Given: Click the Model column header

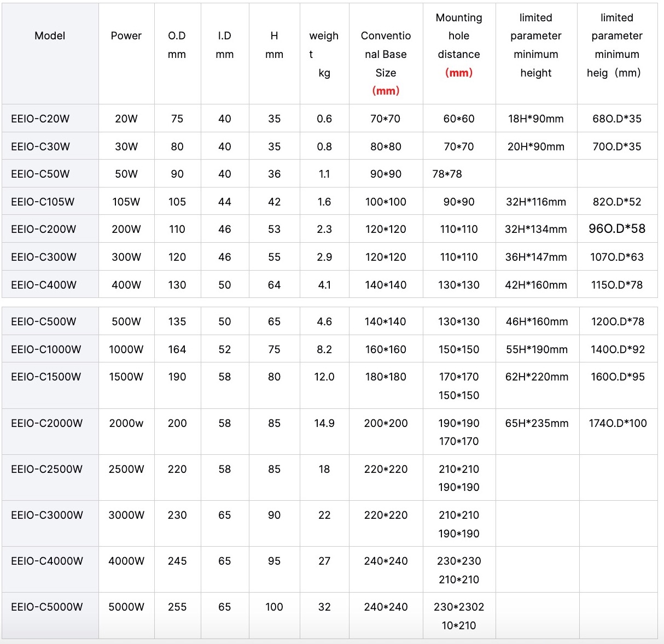Looking at the screenshot, I should [50, 36].
